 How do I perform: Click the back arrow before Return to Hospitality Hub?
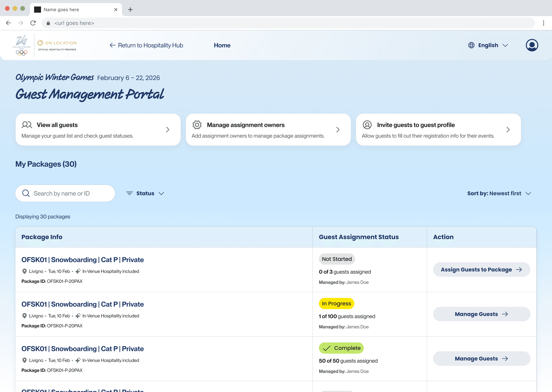(113, 45)
